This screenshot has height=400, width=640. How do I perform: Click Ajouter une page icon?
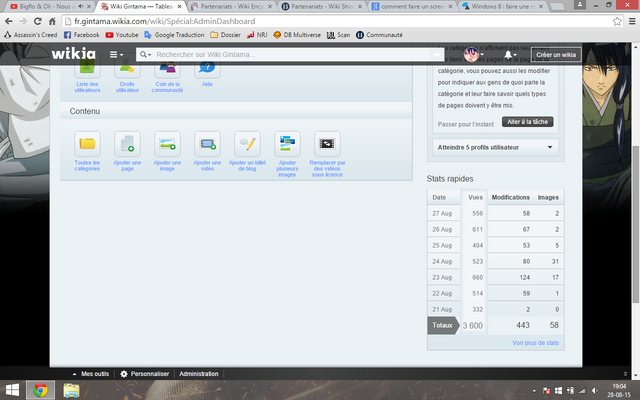(x=127, y=144)
